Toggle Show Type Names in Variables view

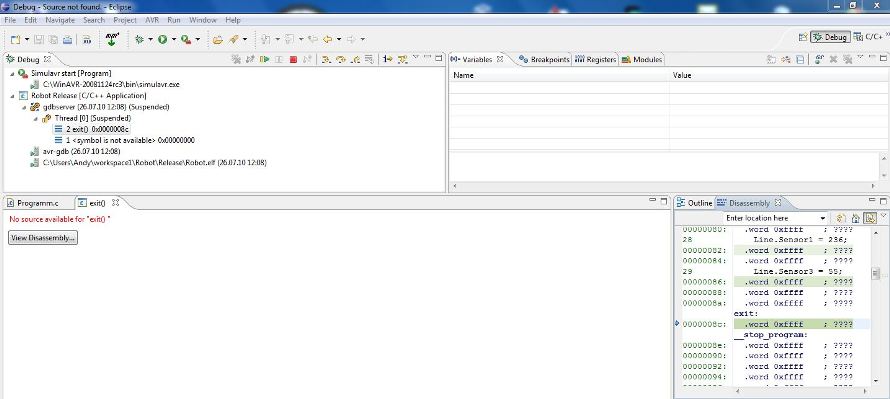pos(771,59)
